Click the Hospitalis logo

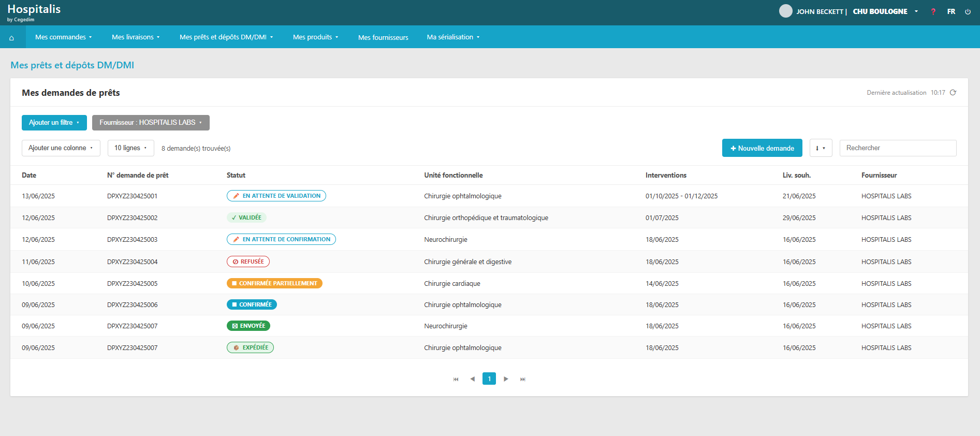(34, 12)
